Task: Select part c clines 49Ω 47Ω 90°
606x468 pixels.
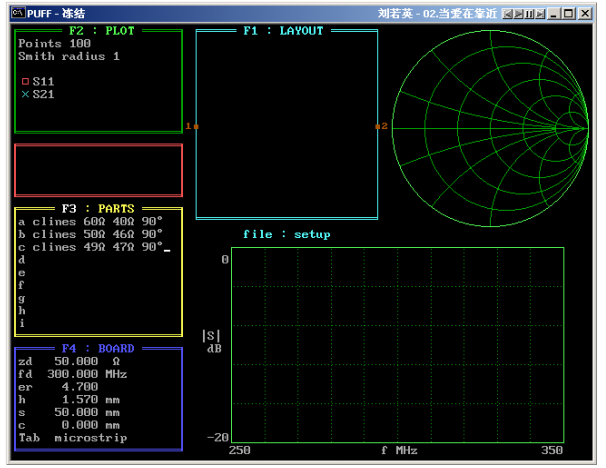Action: (90, 247)
